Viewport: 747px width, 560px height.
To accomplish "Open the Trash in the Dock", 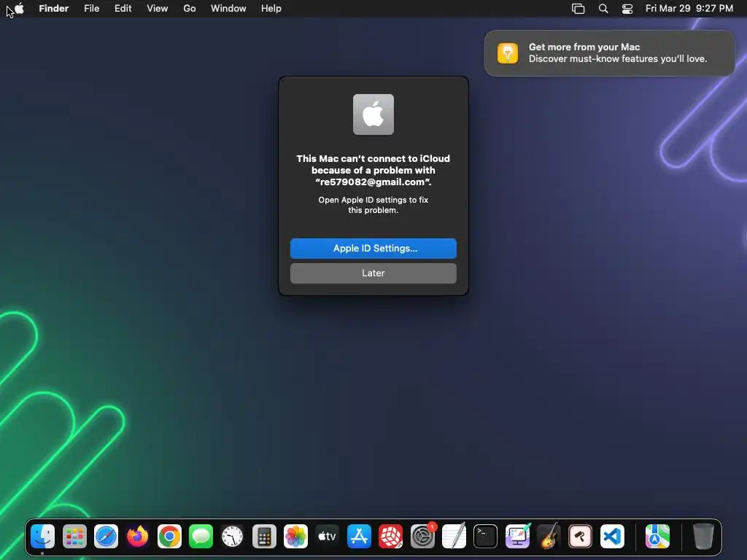I will 703,537.
